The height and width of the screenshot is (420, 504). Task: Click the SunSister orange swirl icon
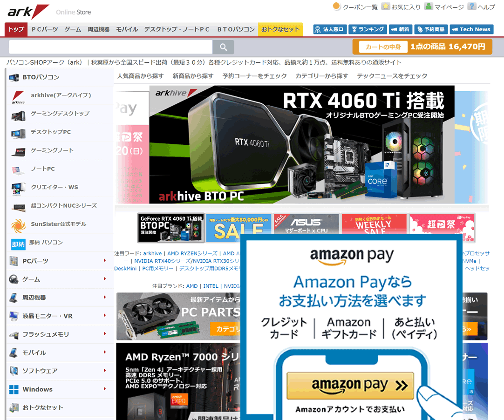pyautogui.click(x=18, y=225)
